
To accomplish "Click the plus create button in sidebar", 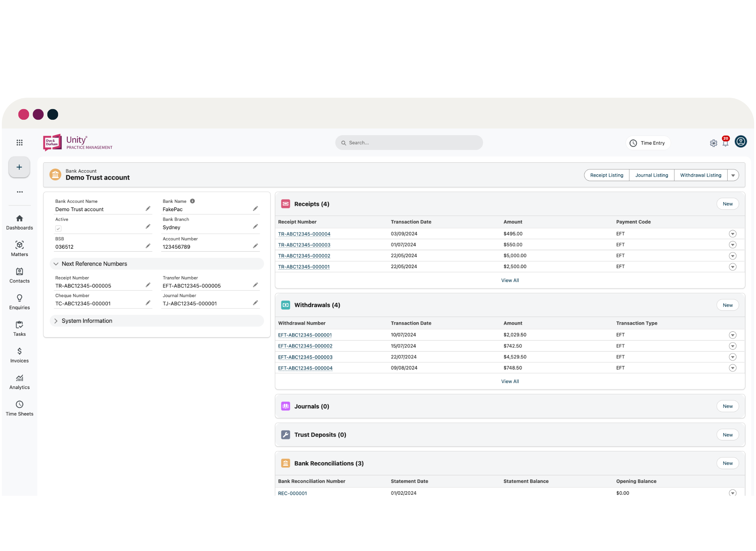I will tap(19, 167).
